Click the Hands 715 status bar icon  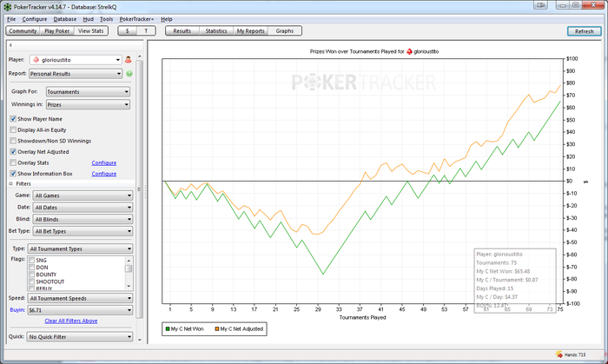pyautogui.click(x=559, y=354)
